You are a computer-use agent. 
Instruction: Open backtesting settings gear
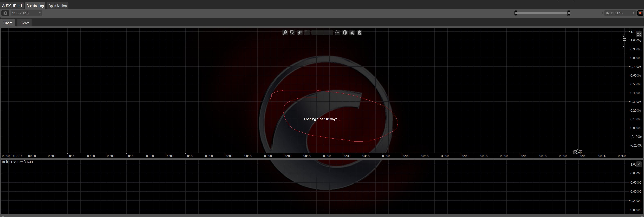(x=5, y=13)
